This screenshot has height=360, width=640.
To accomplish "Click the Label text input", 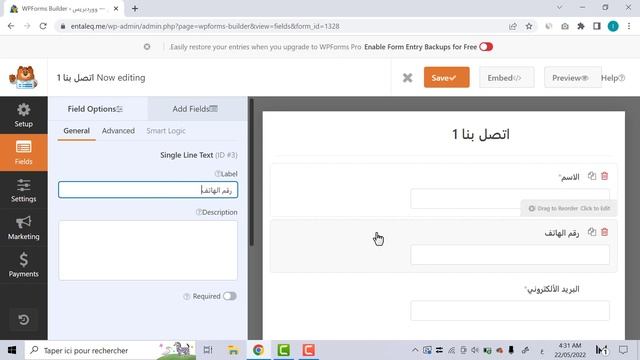I will (148, 190).
